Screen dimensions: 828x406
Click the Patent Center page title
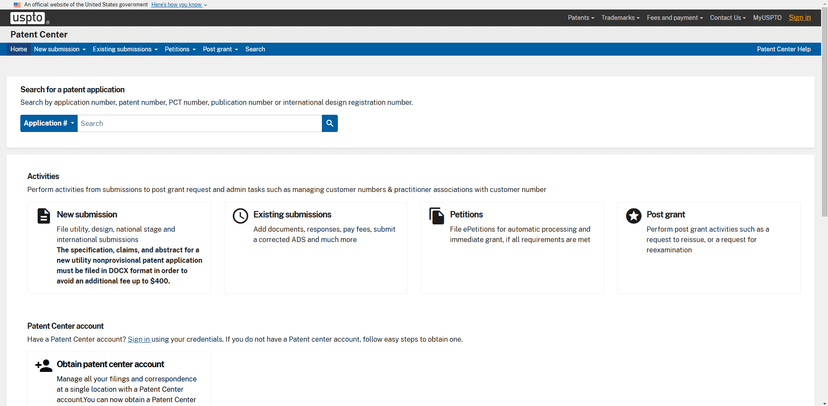coord(39,35)
